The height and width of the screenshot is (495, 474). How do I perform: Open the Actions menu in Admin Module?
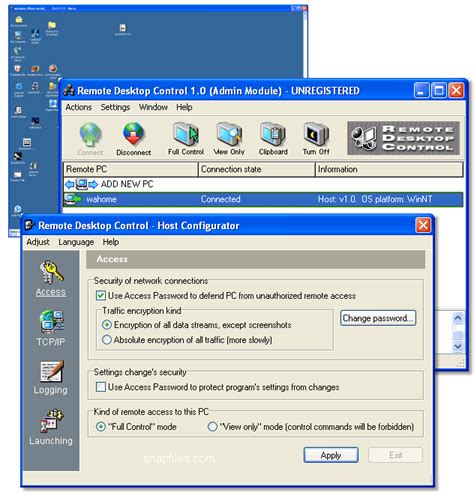click(x=78, y=107)
